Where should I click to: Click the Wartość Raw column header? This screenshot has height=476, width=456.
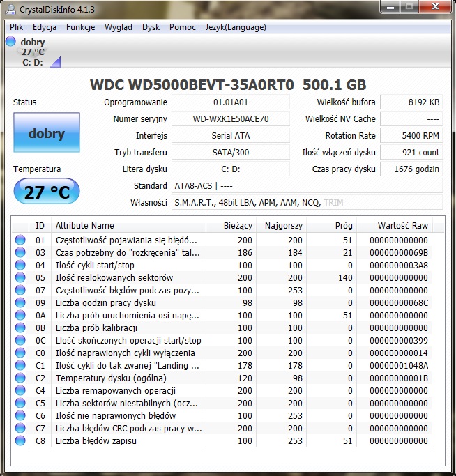pos(395,226)
